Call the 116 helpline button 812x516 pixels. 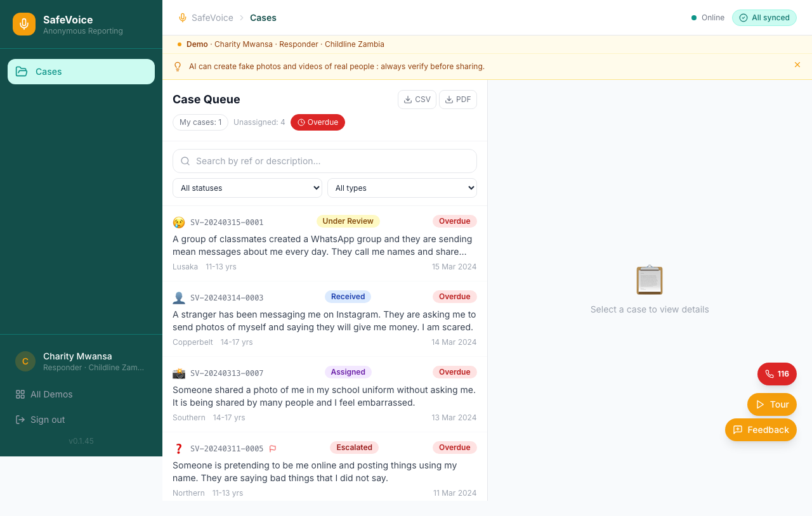(777, 374)
